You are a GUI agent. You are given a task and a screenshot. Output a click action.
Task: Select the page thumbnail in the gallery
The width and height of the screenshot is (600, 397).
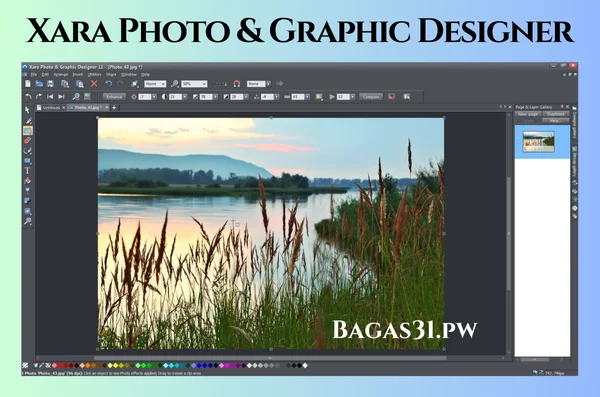pyautogui.click(x=539, y=142)
